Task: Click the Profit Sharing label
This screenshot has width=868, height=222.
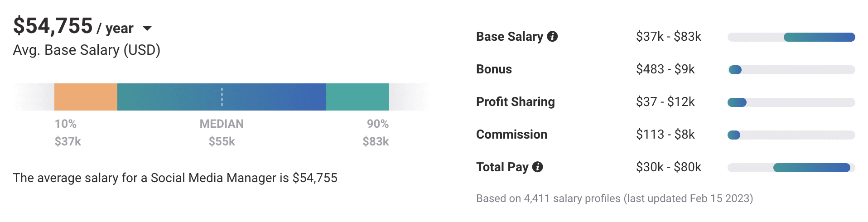Action: [x=515, y=102]
